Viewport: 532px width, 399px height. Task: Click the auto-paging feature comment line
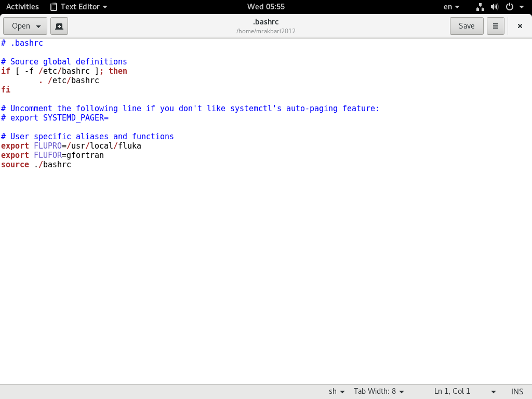[x=190, y=108]
